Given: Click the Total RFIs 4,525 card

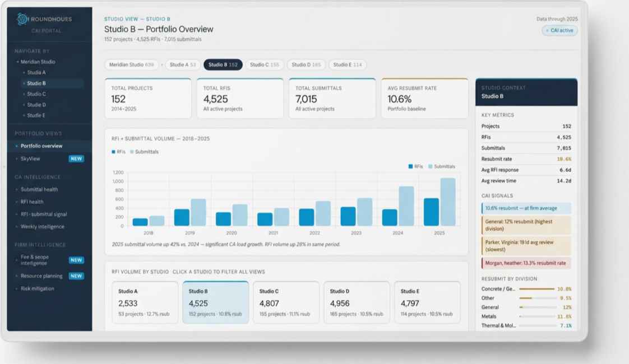Looking at the screenshot, I should 240,98.
